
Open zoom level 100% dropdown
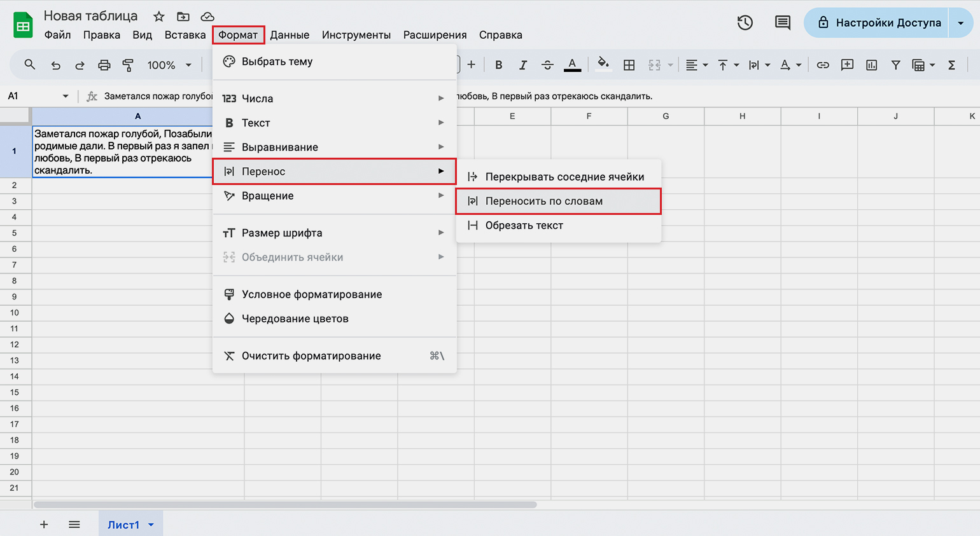[169, 65]
